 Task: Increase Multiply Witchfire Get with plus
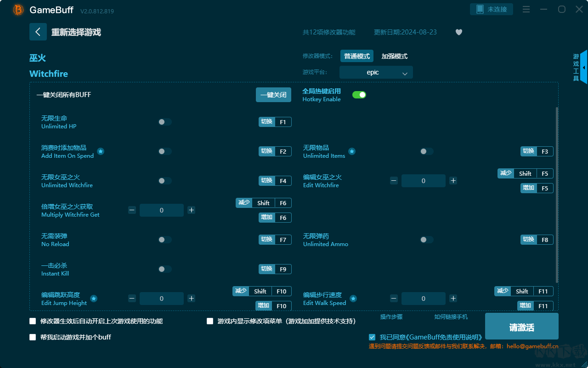[191, 210]
